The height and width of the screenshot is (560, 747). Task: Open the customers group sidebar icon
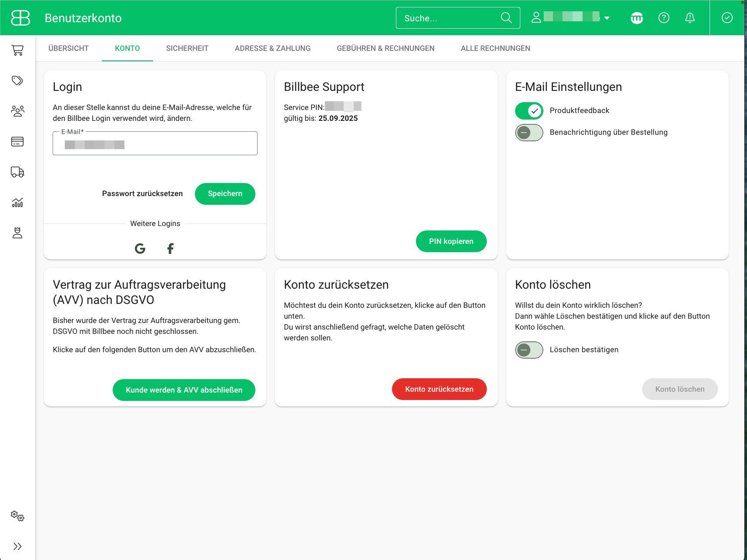pyautogui.click(x=17, y=111)
